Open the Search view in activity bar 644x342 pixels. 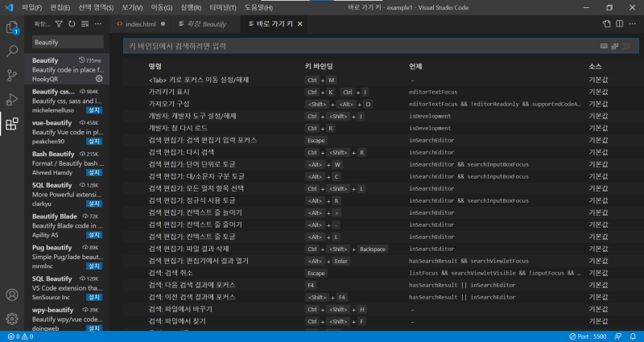tap(12, 52)
